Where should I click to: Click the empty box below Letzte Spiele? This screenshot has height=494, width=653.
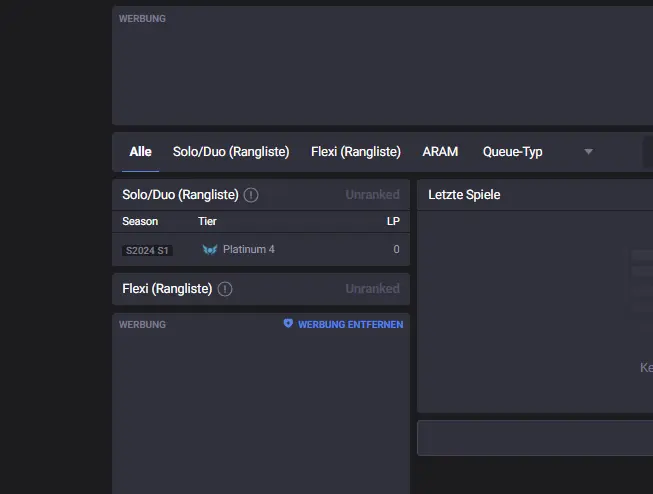pos(534,438)
